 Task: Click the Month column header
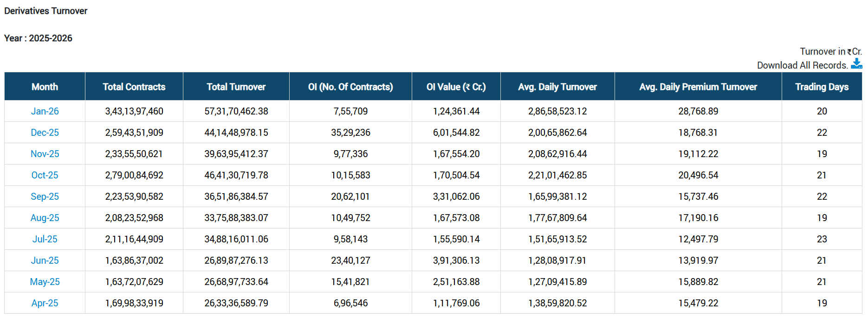click(x=45, y=87)
